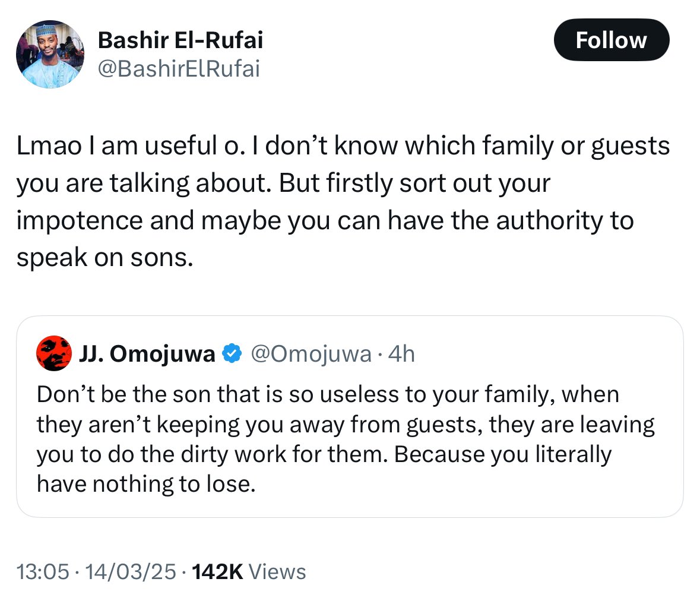This screenshot has width=700, height=604.
Task: Click the 14/03/25 post date
Action: [x=131, y=572]
